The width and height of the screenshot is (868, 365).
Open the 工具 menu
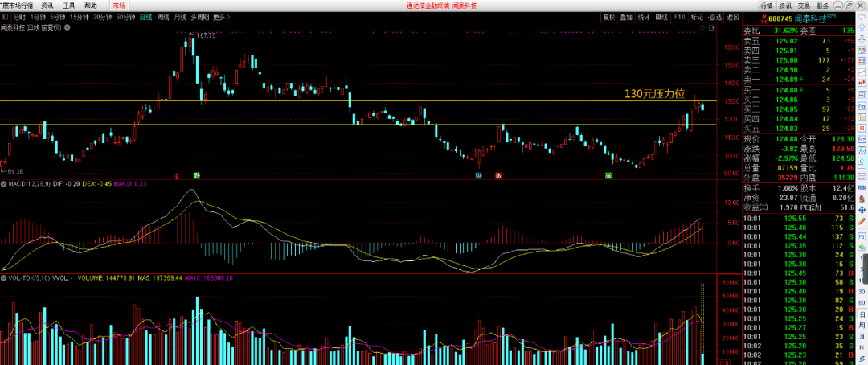pyautogui.click(x=70, y=5)
